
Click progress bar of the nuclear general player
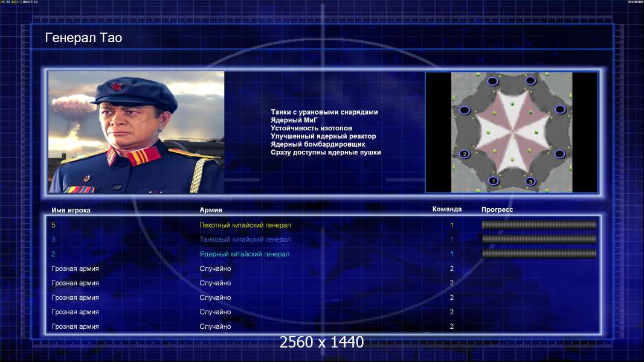[x=539, y=254]
